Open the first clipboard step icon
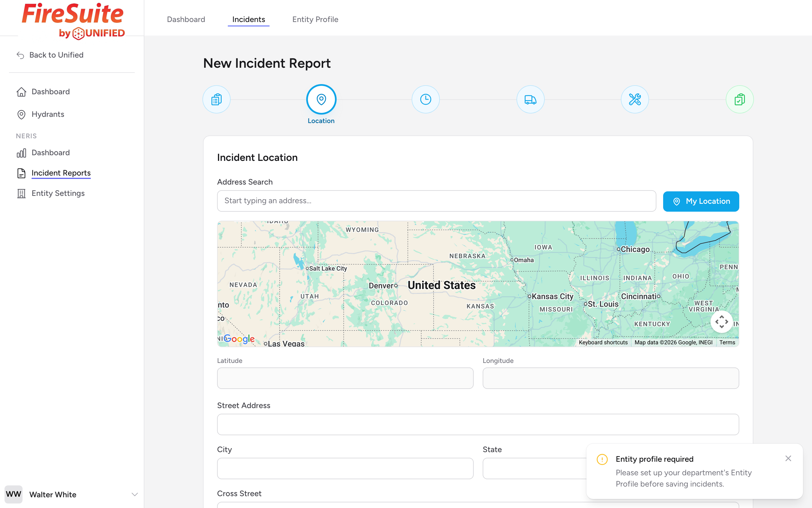 (217, 99)
